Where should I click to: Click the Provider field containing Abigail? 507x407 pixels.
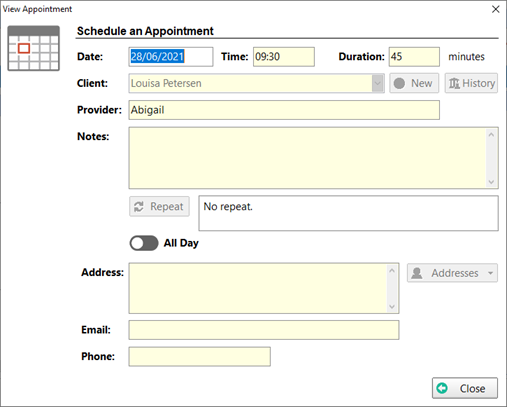[284, 110]
